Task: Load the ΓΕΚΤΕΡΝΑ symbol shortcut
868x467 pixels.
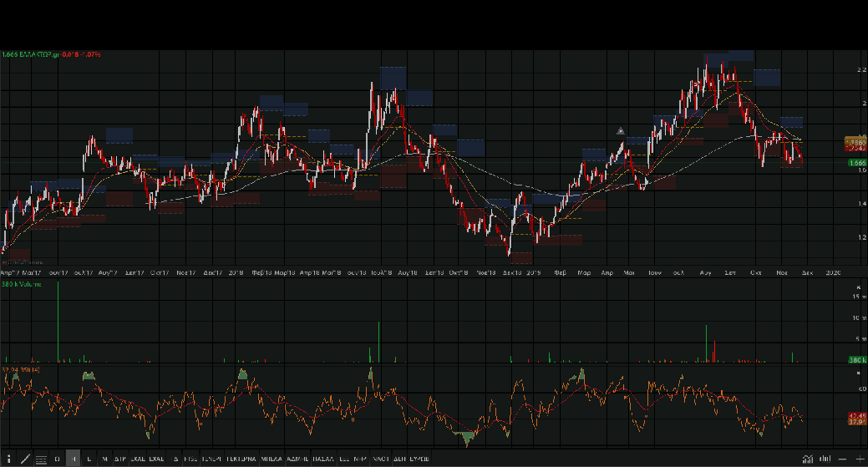Action: [x=241, y=459]
